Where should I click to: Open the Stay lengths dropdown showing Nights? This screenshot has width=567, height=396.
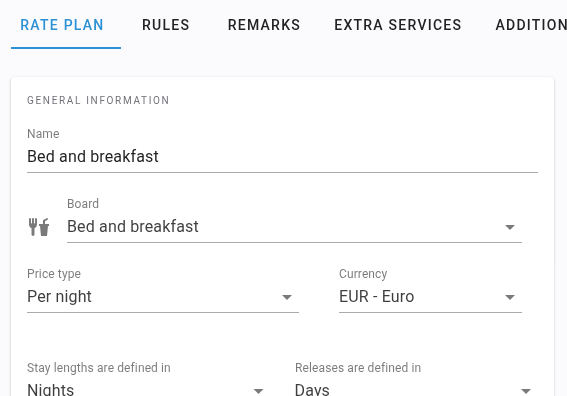click(x=146, y=389)
